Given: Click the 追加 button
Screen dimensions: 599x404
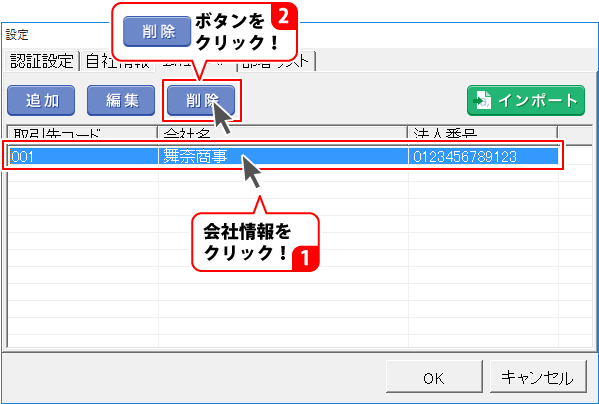Looking at the screenshot, I should coord(41,100).
